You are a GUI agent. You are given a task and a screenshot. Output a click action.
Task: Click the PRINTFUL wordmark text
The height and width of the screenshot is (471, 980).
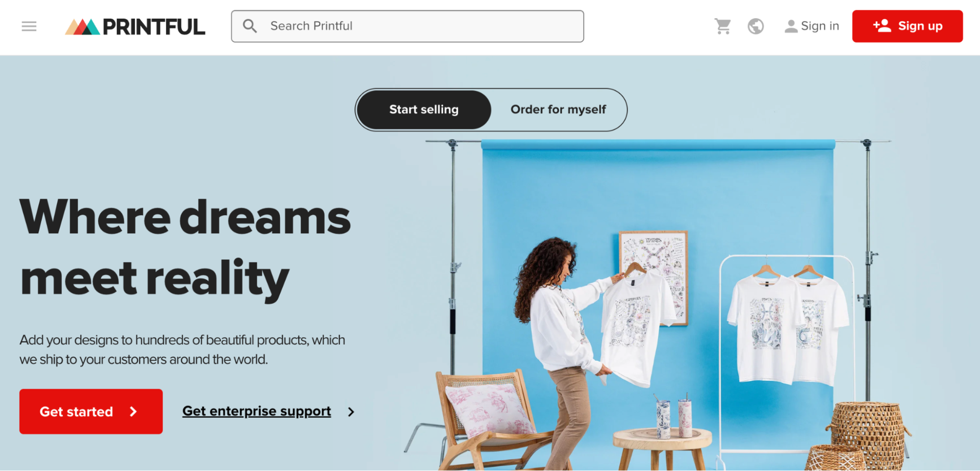click(x=154, y=27)
